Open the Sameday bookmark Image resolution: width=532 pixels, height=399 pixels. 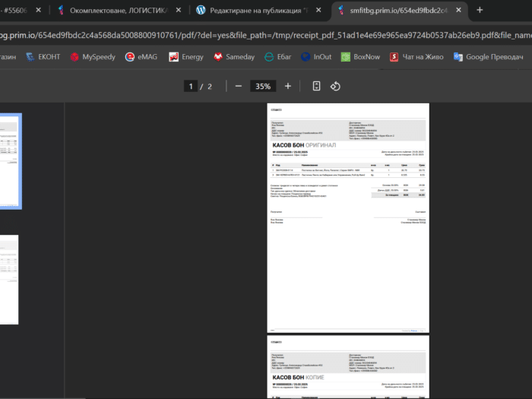click(234, 57)
